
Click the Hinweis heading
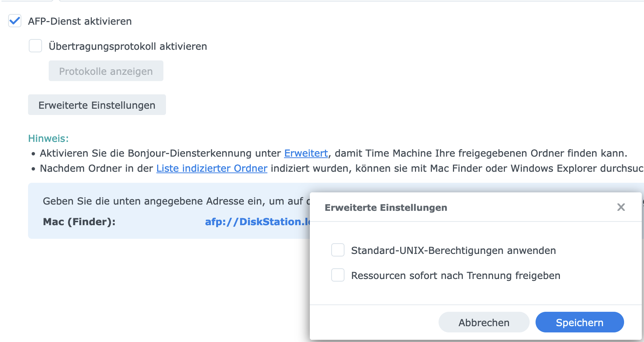(48, 139)
